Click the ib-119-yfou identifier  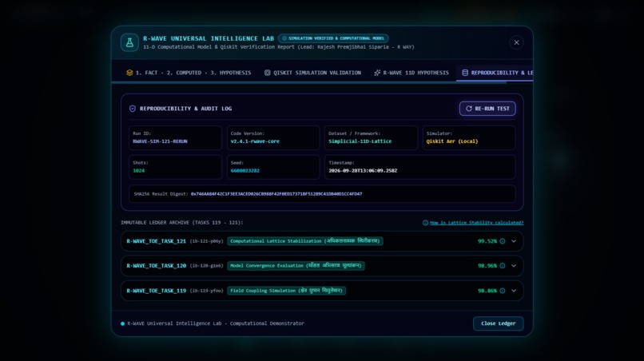pos(207,291)
